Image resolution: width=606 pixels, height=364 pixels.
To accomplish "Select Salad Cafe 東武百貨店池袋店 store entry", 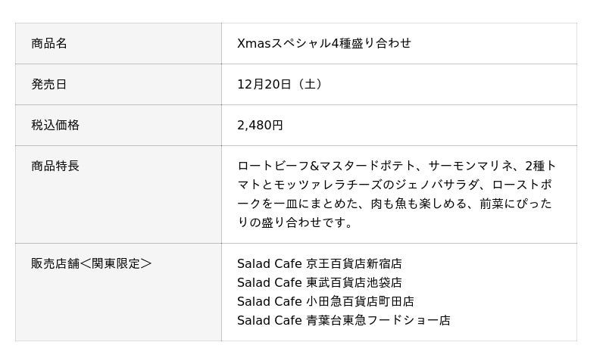I will pos(319,283).
